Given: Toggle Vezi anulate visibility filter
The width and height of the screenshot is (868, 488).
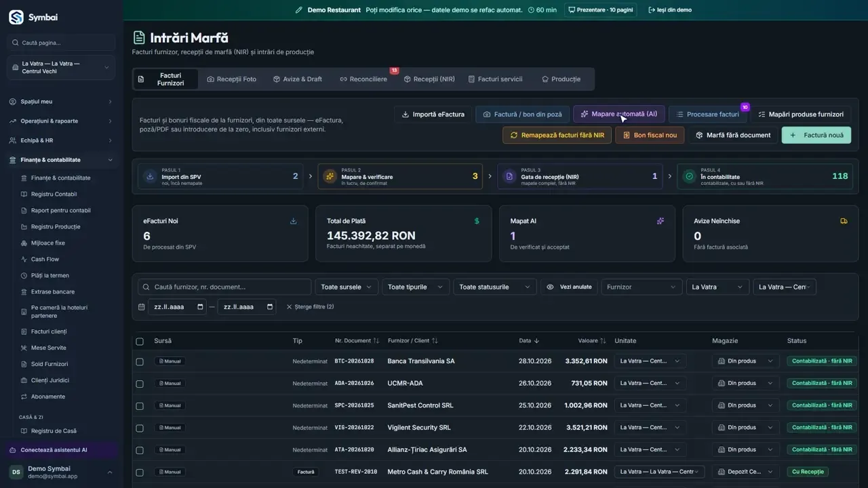Looking at the screenshot, I should (x=570, y=287).
